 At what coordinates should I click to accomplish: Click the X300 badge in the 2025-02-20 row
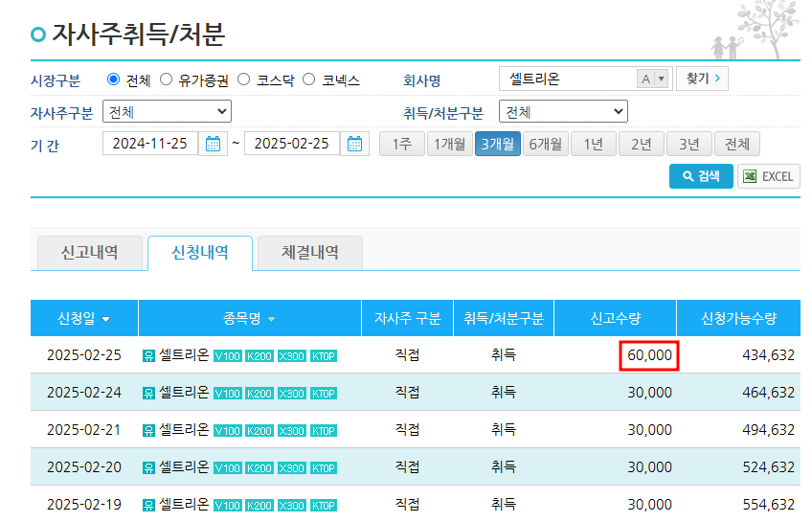[291, 468]
